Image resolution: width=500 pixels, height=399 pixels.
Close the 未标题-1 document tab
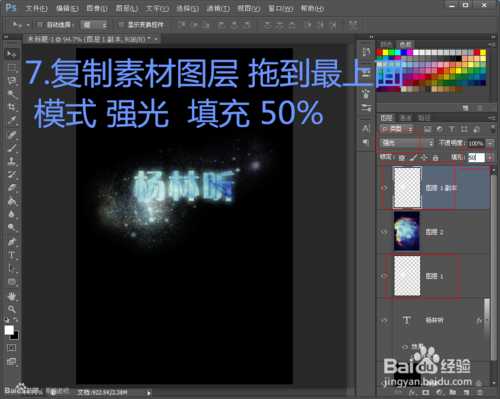[156, 39]
